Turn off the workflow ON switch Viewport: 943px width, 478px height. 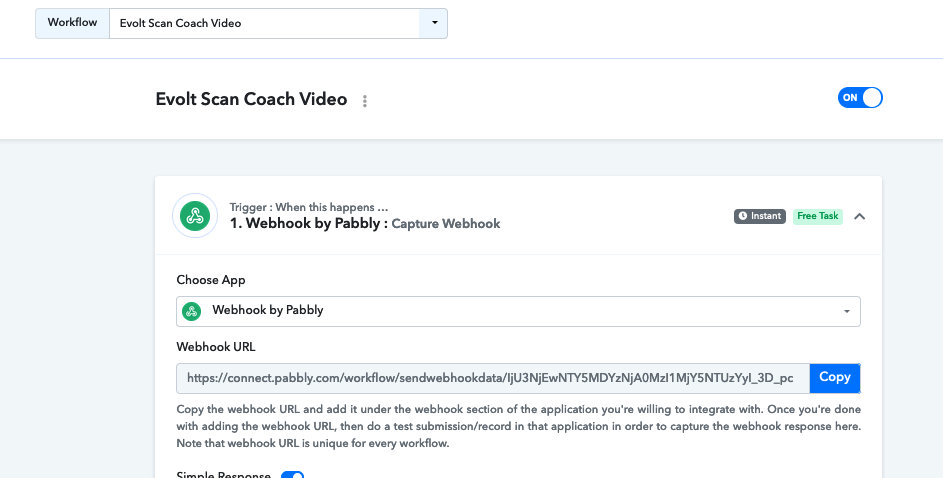(860, 97)
